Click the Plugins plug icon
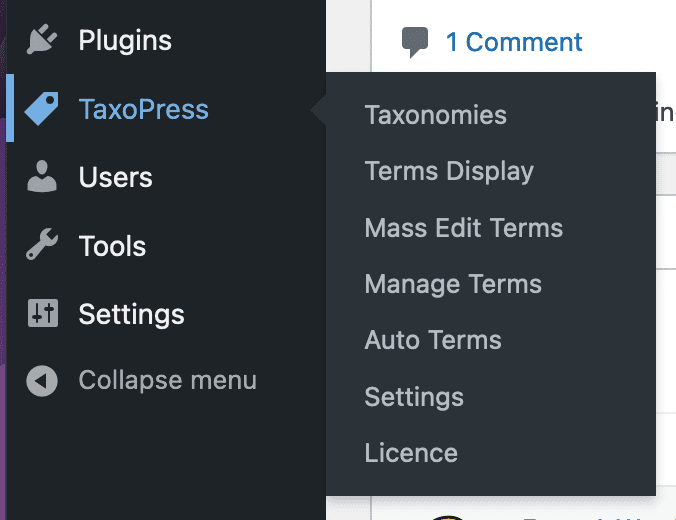 (41, 39)
